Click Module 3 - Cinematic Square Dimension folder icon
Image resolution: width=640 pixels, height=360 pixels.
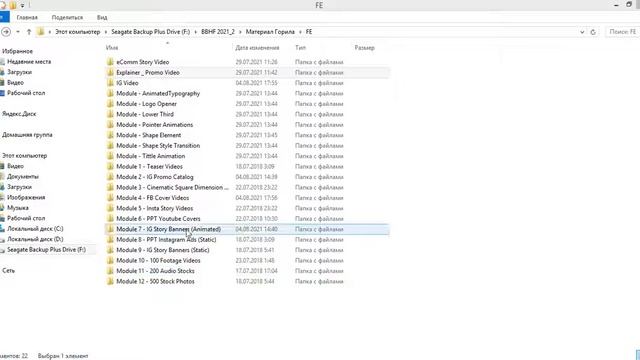pos(110,187)
